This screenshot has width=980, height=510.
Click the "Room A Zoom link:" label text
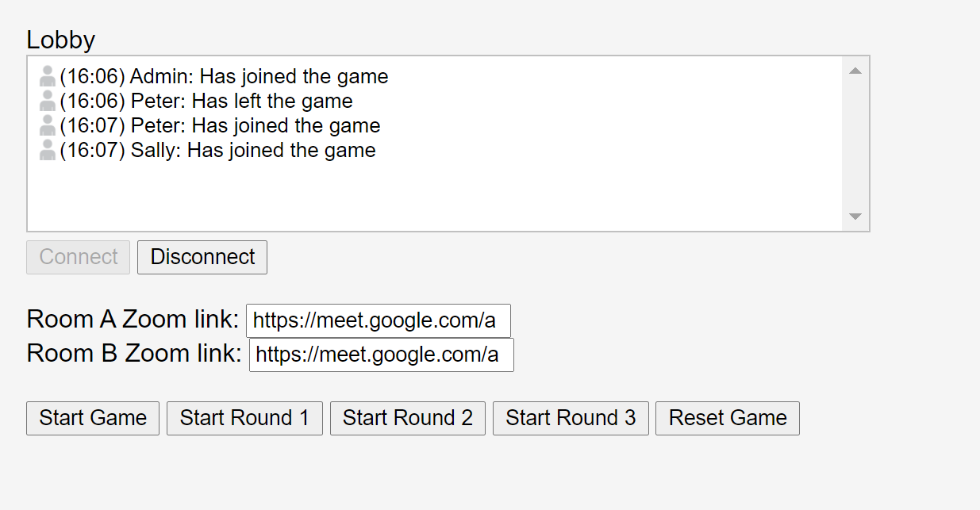[133, 319]
